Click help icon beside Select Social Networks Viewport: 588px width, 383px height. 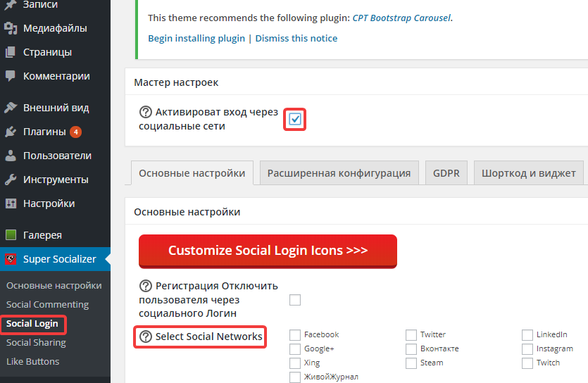146,337
